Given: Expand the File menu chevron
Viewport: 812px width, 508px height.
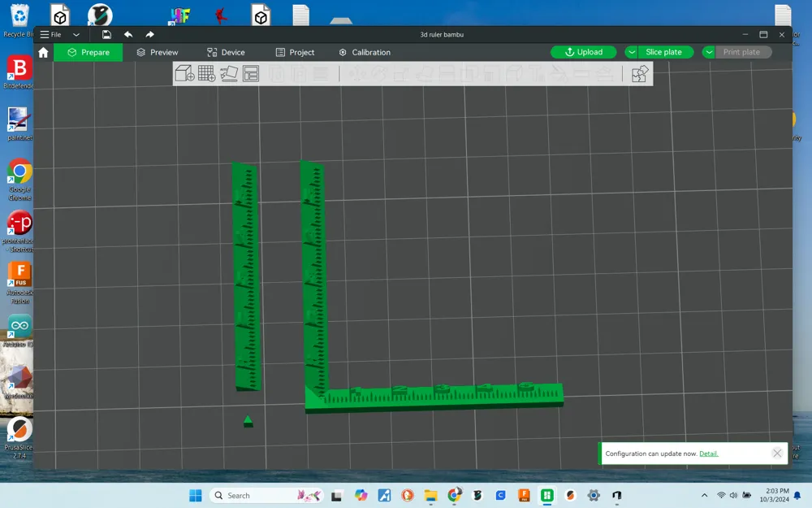Looking at the screenshot, I should [76, 35].
